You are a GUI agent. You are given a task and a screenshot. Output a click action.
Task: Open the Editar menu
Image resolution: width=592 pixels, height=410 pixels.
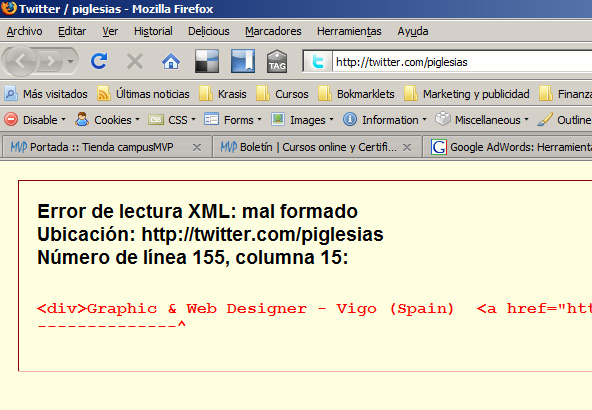pos(72,31)
